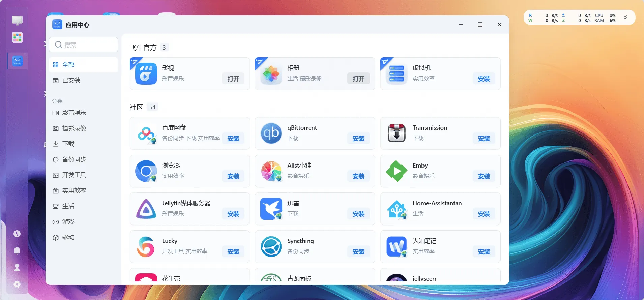The height and width of the screenshot is (300, 644).
Task: Filter by 生活 category
Action: click(83, 206)
